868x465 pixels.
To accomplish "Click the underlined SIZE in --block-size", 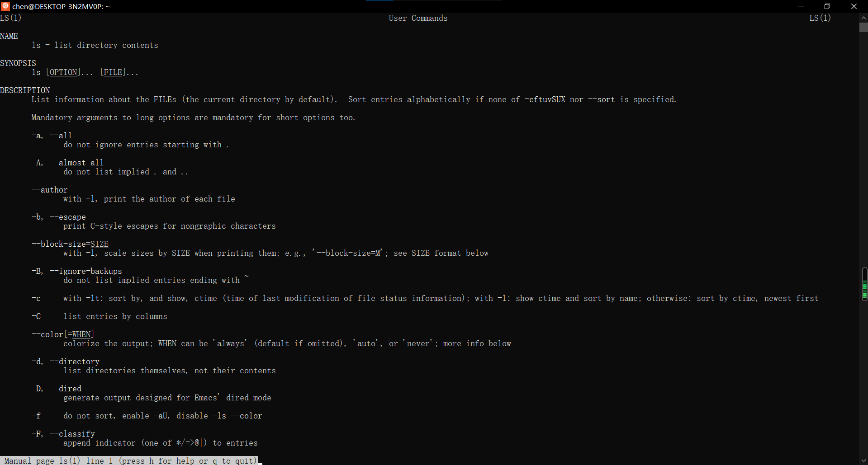I will point(100,244).
